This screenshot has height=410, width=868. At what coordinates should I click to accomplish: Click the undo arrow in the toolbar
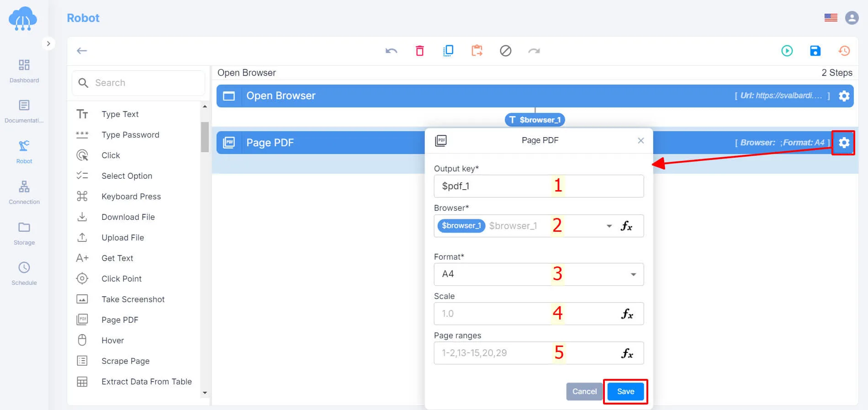(x=391, y=51)
